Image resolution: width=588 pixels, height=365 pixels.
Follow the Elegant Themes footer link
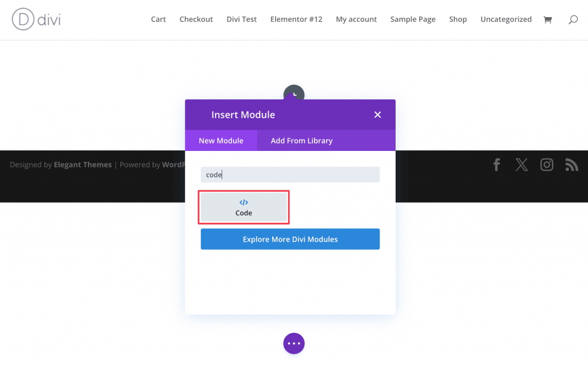(x=83, y=165)
